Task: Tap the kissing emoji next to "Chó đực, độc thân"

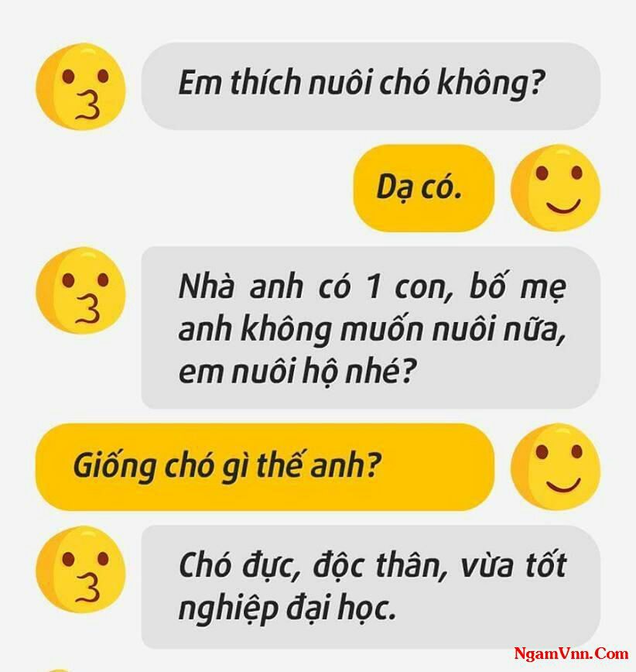Action: tap(80, 570)
